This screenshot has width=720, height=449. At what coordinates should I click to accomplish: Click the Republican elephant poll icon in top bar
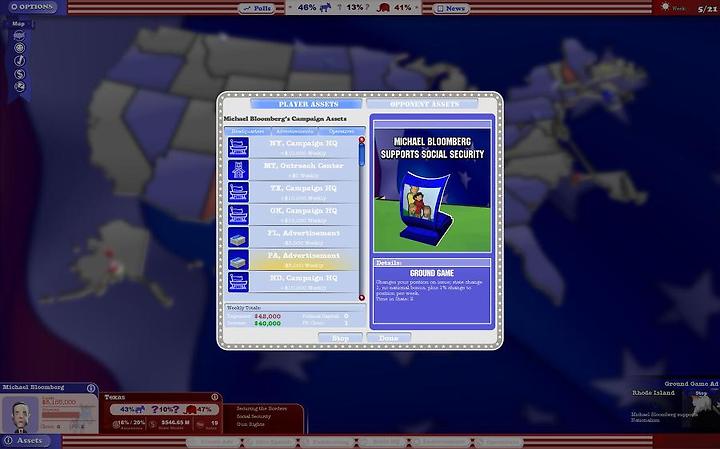tap(382, 7)
